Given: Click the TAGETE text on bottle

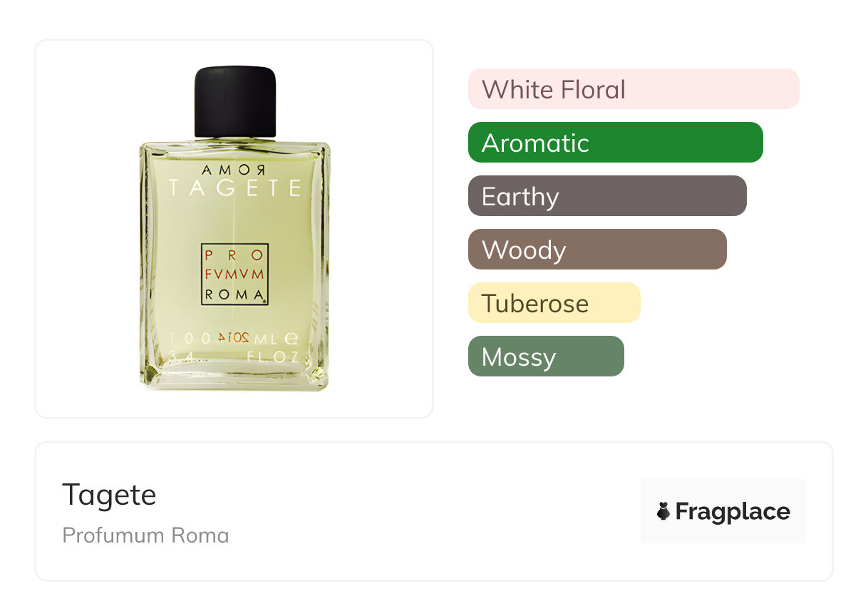Looking at the screenshot, I should point(234,188).
